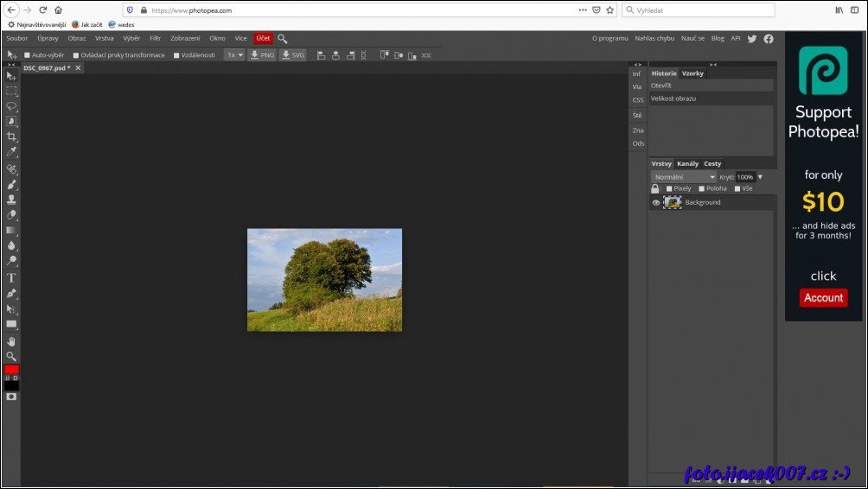Screen dimensions: 868x489
Task: Open the Normální blend mode dropdown
Action: (684, 177)
